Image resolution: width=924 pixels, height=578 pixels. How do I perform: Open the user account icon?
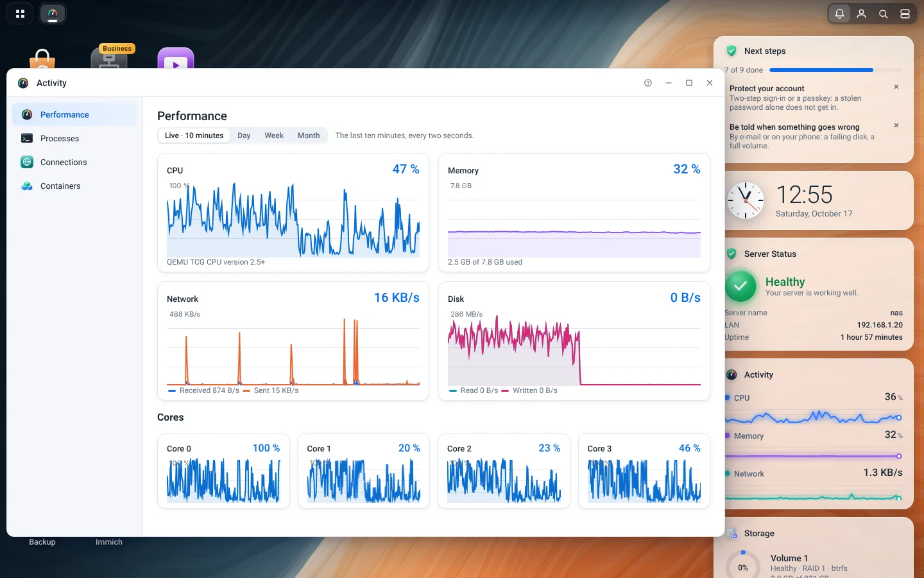pyautogui.click(x=861, y=13)
